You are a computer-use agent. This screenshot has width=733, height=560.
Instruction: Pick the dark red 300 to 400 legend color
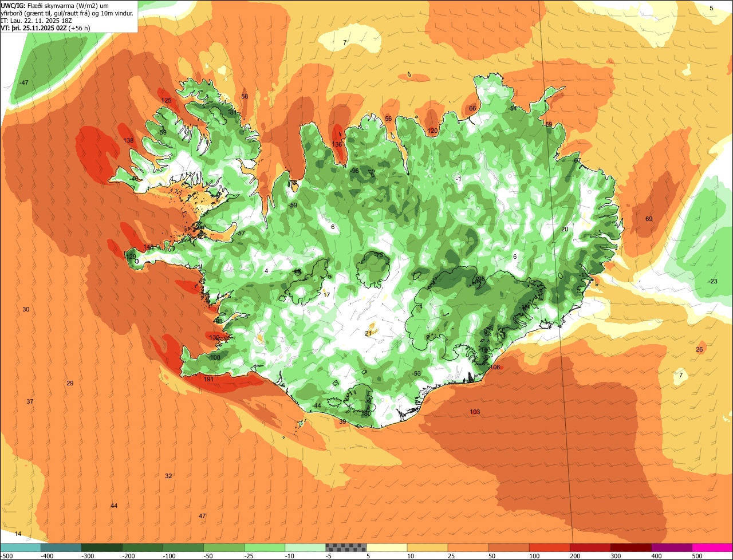[631, 547]
